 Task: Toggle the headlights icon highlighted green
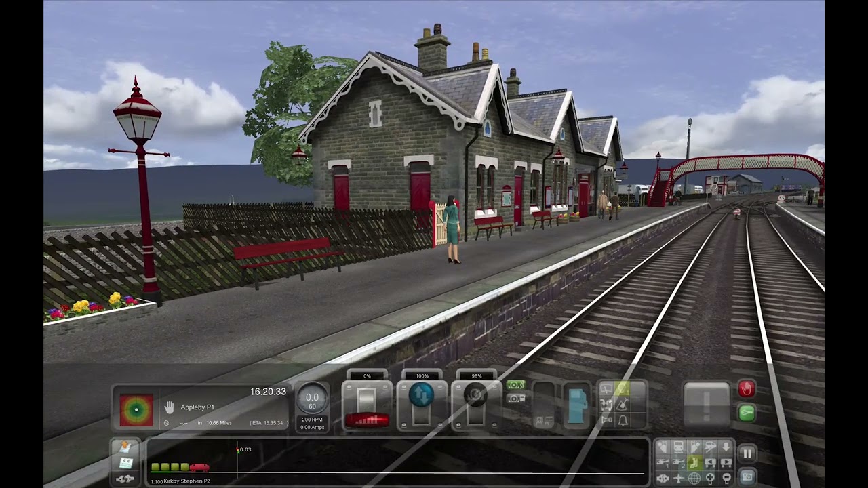(622, 388)
